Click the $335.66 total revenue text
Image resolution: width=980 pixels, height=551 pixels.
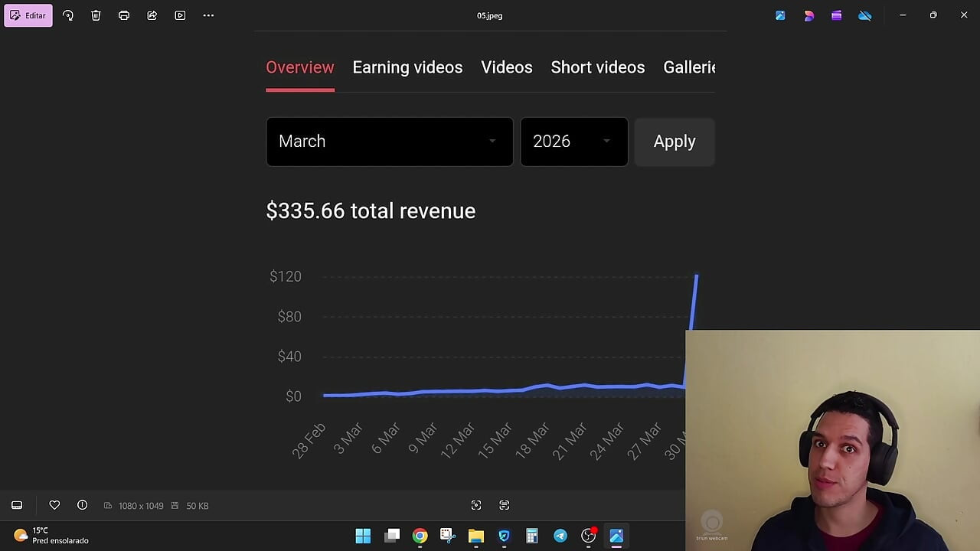[371, 211]
